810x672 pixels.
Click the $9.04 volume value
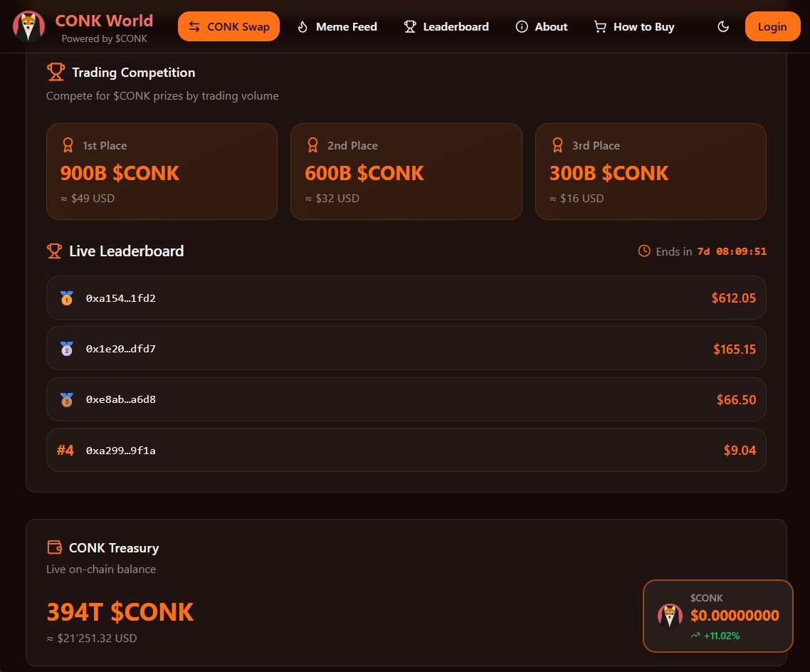pos(740,451)
